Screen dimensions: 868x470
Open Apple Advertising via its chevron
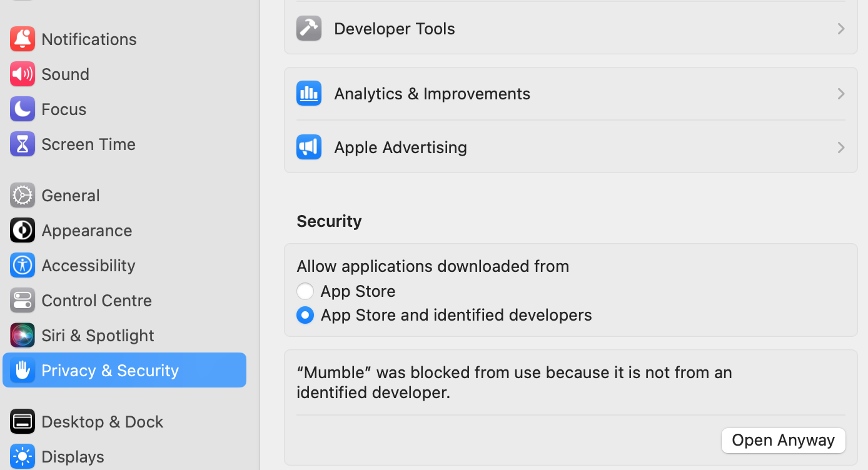841,147
